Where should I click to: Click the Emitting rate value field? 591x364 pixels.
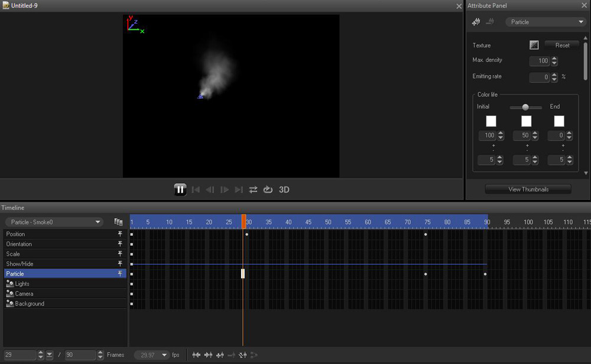(540, 77)
